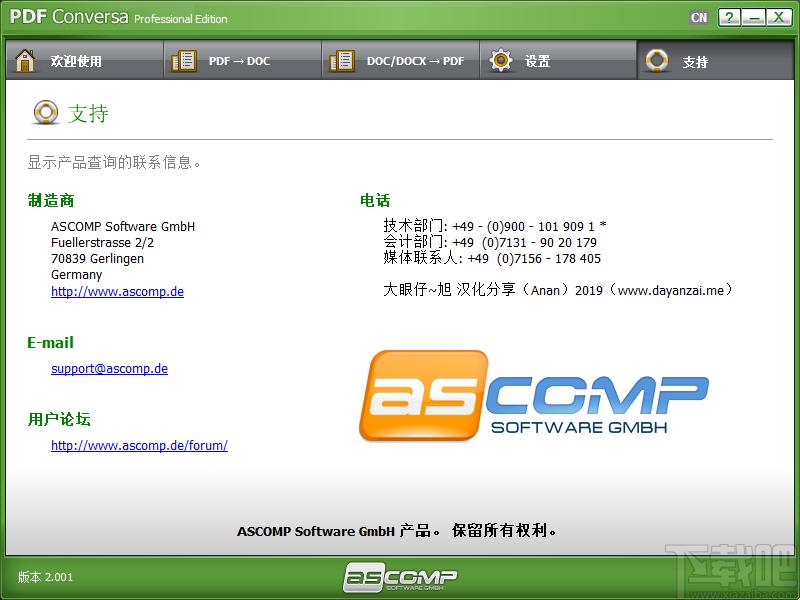Click the 大眼仔~旭 汉化分享 credit line

point(559,290)
